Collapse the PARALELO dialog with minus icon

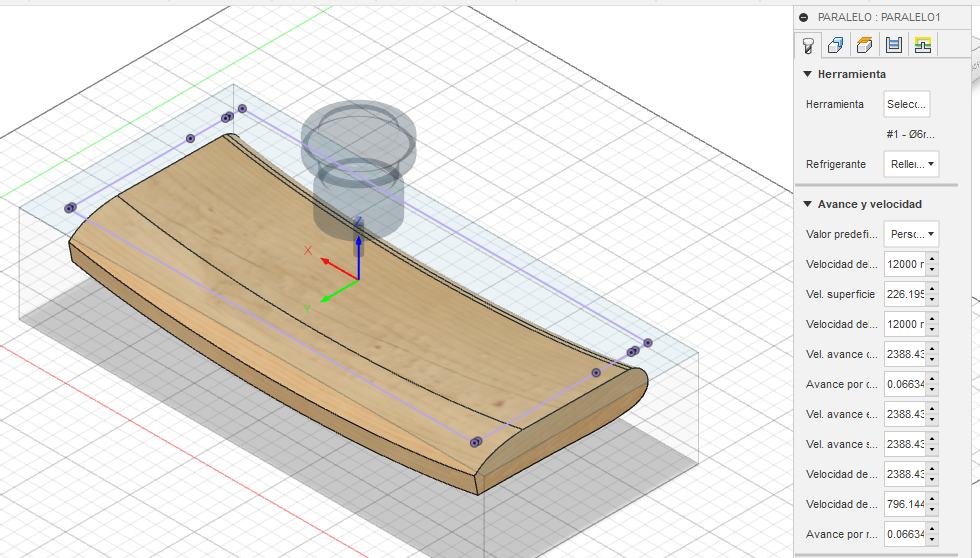point(804,17)
